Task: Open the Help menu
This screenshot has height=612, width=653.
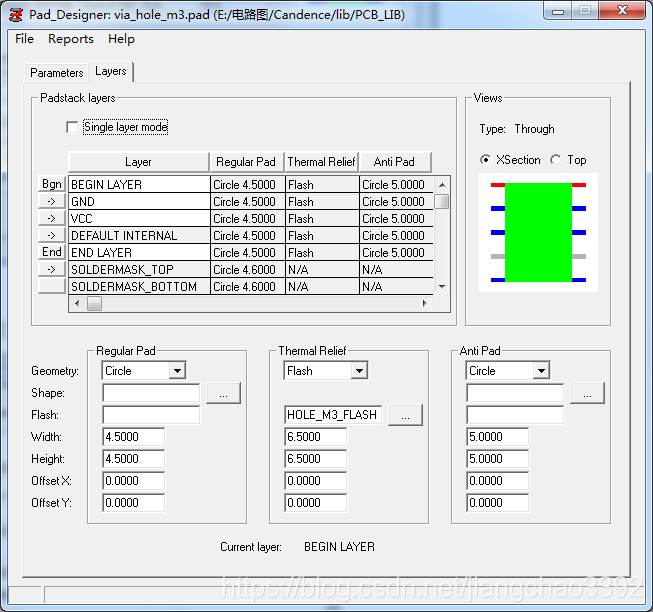Action: tap(121, 39)
